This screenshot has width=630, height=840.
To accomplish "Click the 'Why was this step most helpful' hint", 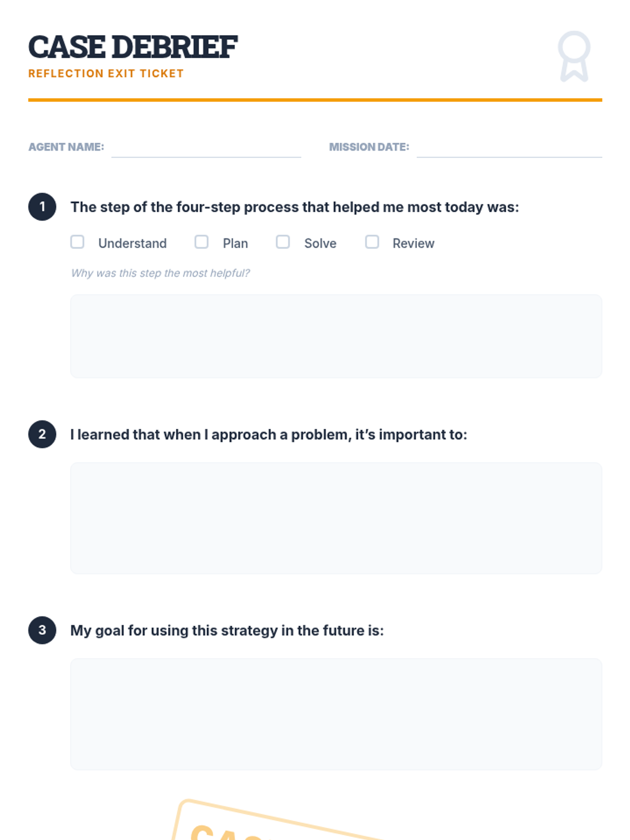I will pyautogui.click(x=160, y=273).
